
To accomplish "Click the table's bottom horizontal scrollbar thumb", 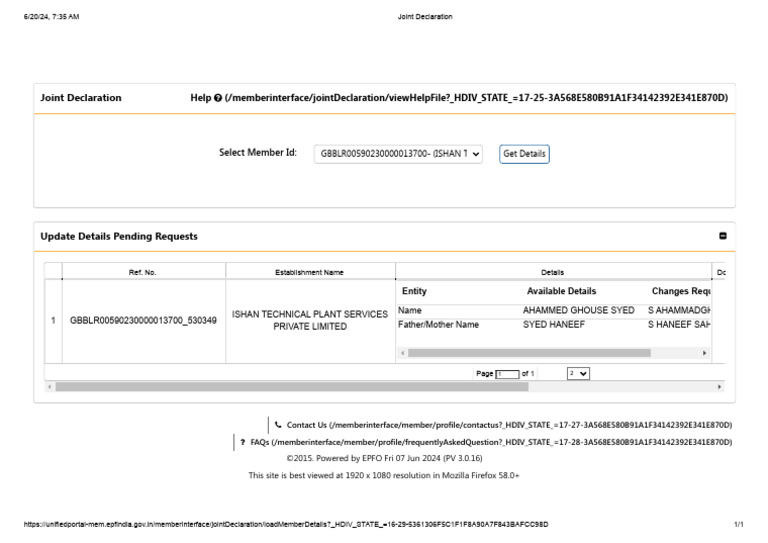I will tap(292, 387).
